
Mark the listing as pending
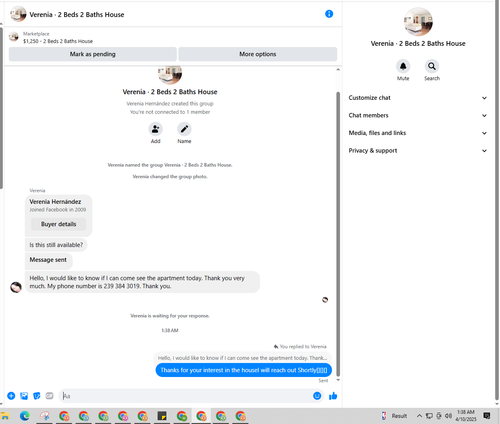coord(93,54)
